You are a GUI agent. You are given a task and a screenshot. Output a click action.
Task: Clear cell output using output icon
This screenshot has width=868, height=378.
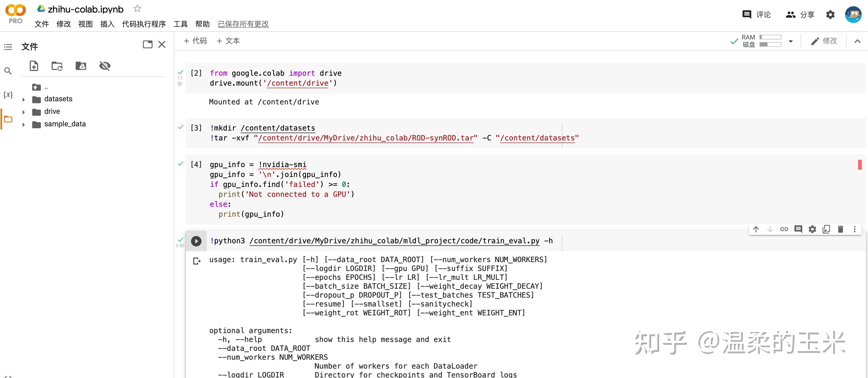[x=197, y=261]
